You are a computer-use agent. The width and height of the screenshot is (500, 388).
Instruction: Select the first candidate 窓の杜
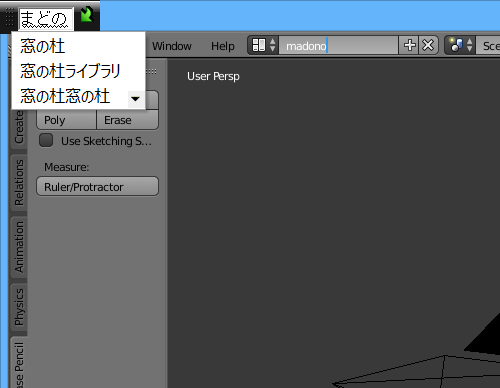pos(42,46)
